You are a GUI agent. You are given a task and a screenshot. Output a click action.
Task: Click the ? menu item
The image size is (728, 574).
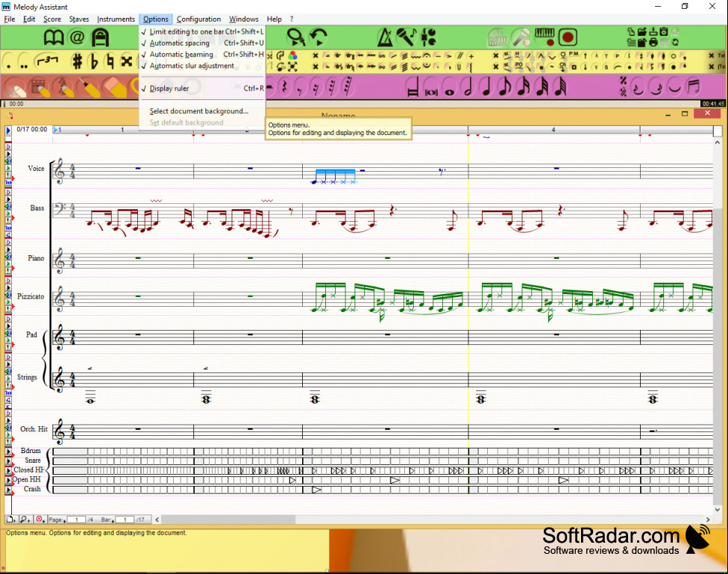(x=292, y=19)
